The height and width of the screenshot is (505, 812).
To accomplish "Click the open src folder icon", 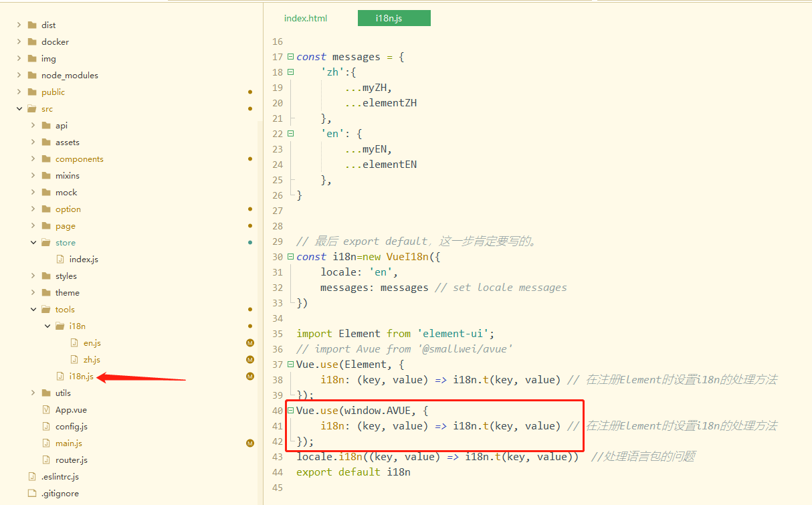I will [x=32, y=108].
